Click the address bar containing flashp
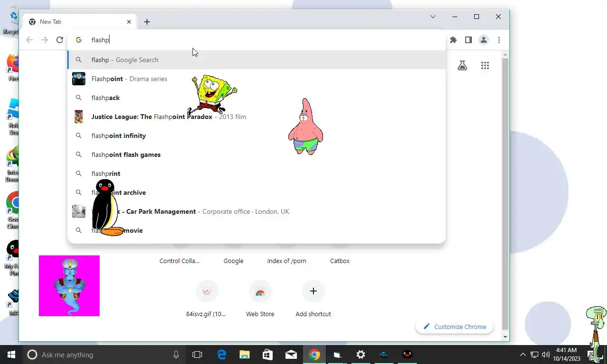The image size is (607, 364). 256,40
